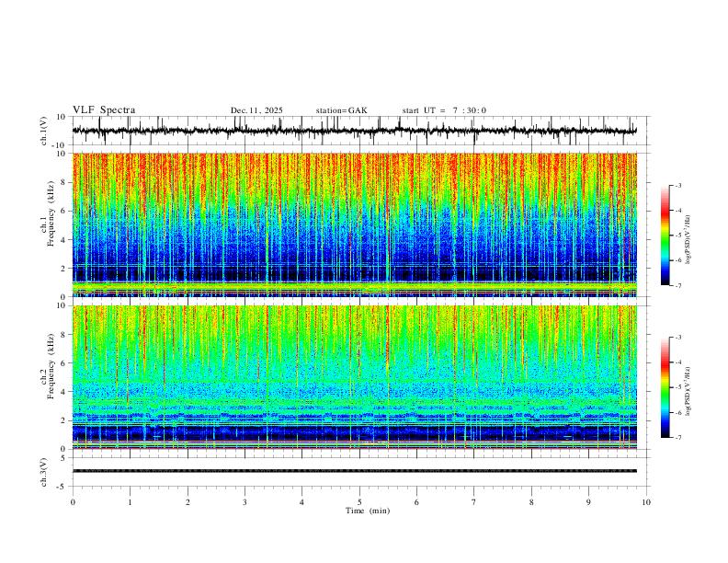
Task: Click the ch.2 spectrogram panel
Action: (x=354, y=377)
